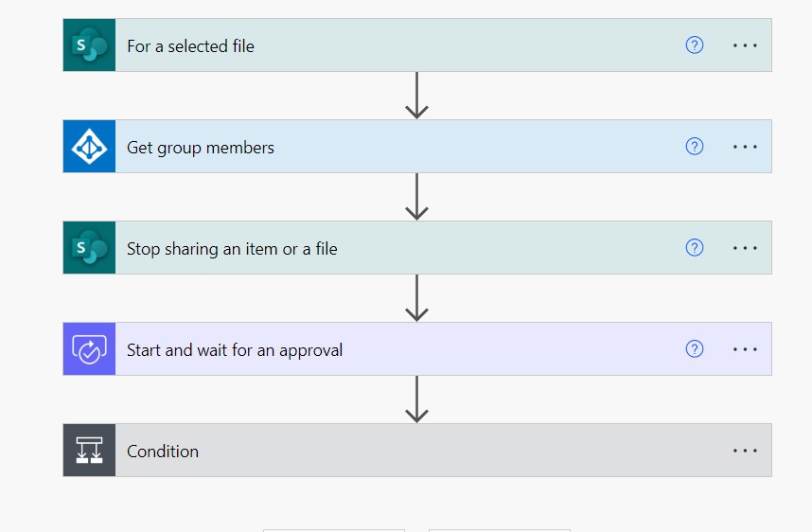Open help for Get group members
The width and height of the screenshot is (812, 532).
695,147
